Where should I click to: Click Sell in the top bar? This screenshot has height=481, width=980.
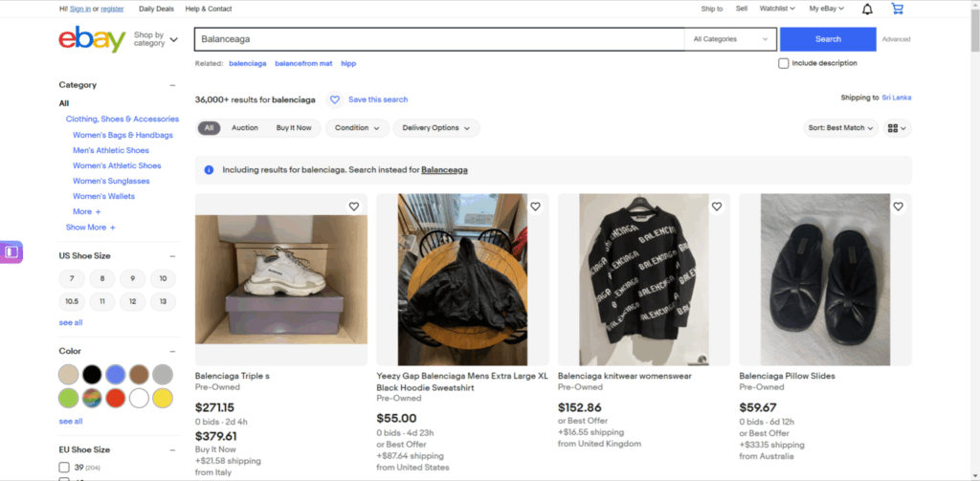click(x=742, y=9)
